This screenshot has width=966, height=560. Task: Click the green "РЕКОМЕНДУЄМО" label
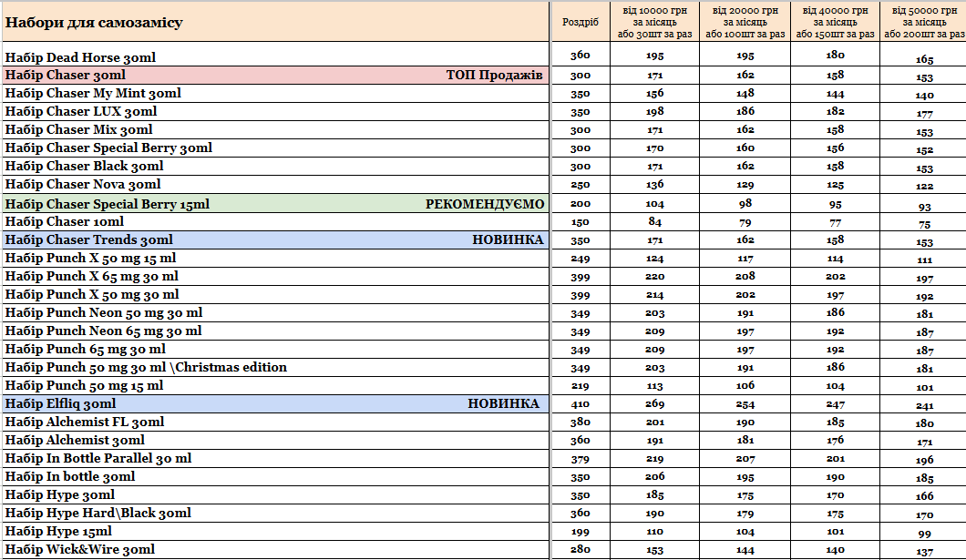(485, 204)
